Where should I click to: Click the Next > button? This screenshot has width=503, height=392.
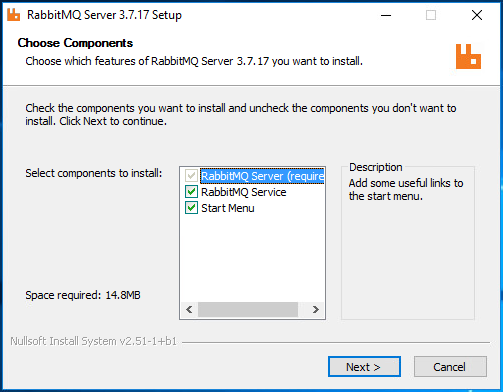point(364,367)
